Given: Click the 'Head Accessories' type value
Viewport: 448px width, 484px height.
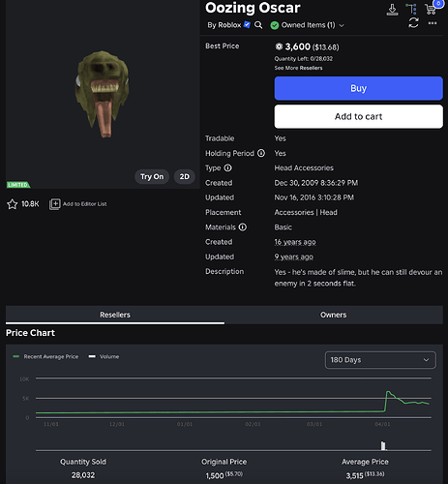Looking at the screenshot, I should coord(304,168).
